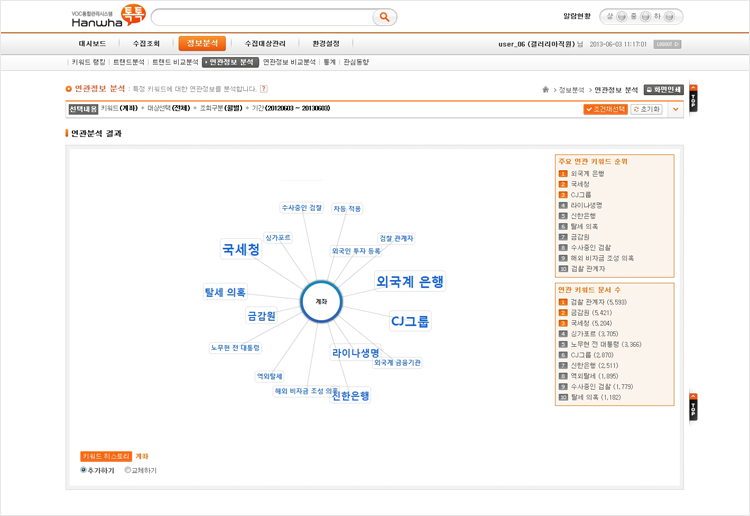Switch to 트랜드 비교분석 submenu
The width and height of the screenshot is (750, 516).
coord(175,62)
